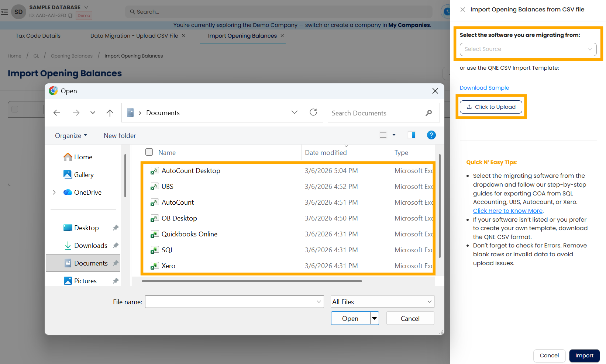
Task: Click the search magnifier in Search Documents
Action: 428,113
